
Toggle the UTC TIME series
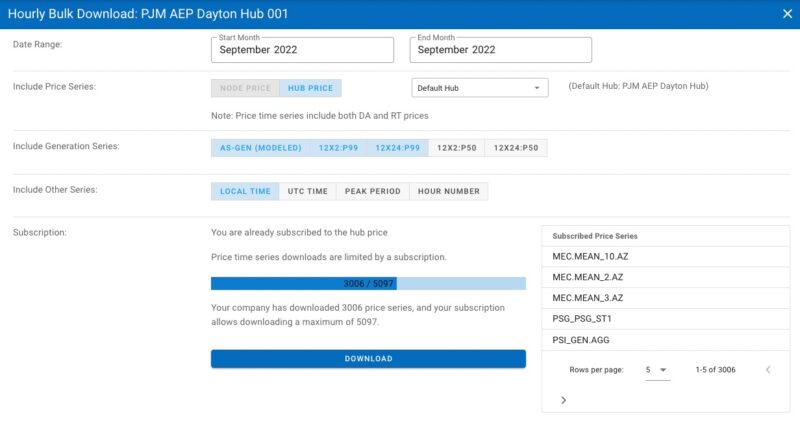point(308,191)
